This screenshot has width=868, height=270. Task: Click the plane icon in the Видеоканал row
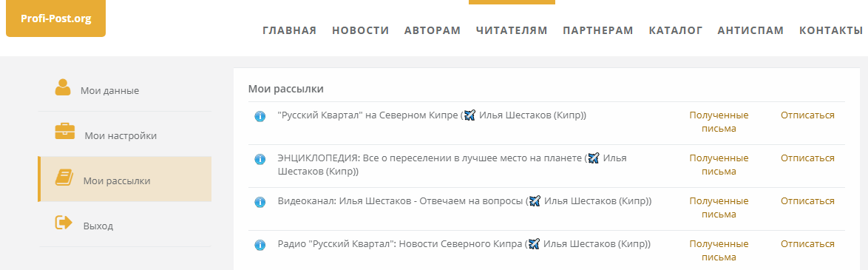535,200
